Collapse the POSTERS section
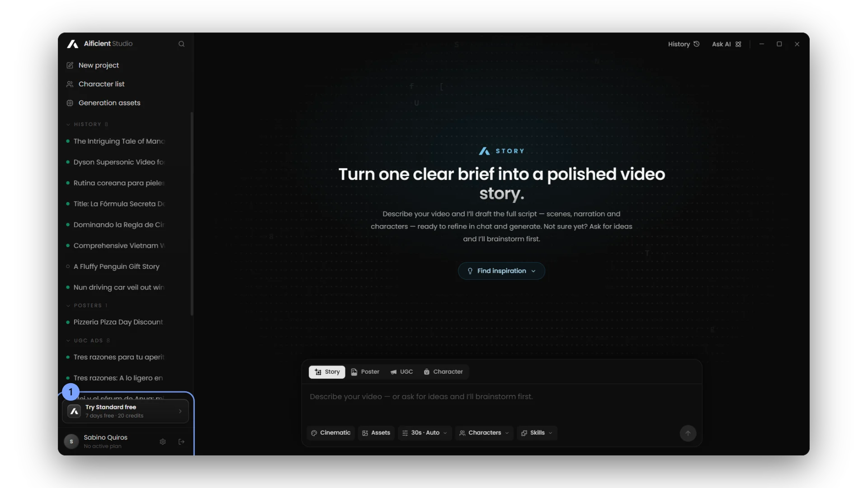The image size is (868, 488). coord(87,305)
